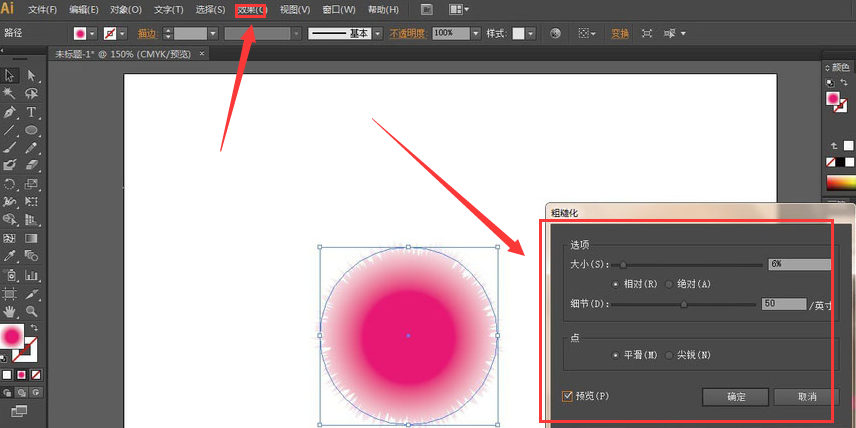Open the 文件(F) menu
856x428 pixels.
[43, 10]
